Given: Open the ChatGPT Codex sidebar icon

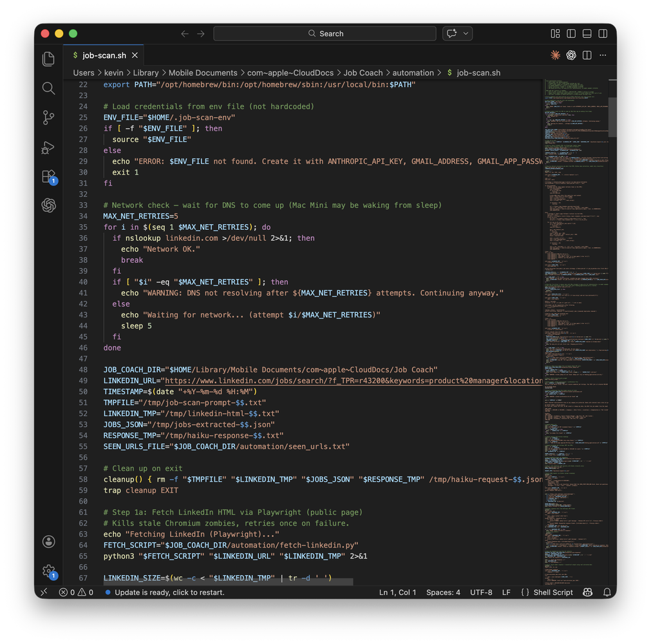Looking at the screenshot, I should pyautogui.click(x=48, y=205).
